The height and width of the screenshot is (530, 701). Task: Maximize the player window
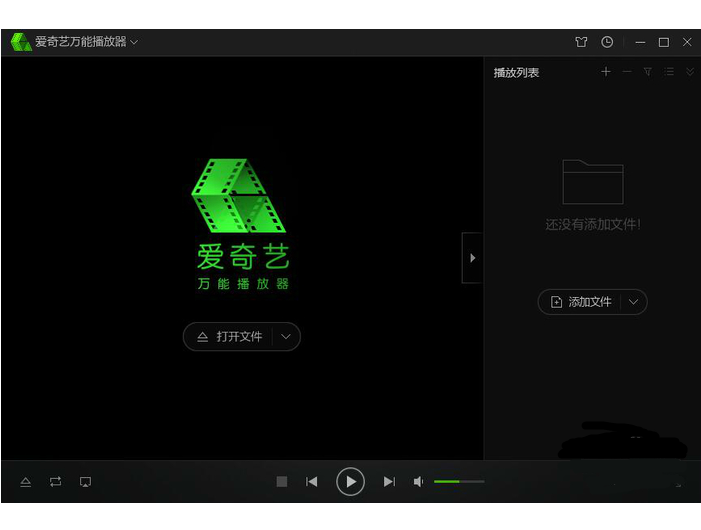pyautogui.click(x=664, y=42)
